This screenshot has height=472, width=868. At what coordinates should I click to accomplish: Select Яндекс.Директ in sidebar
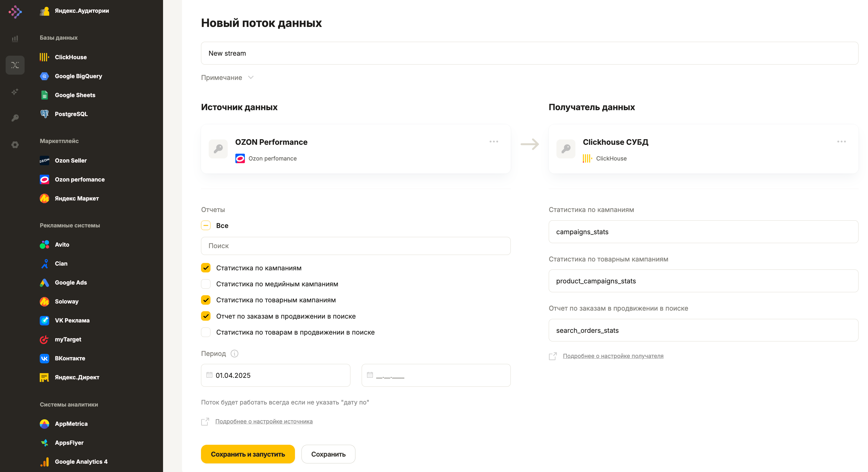point(77,377)
